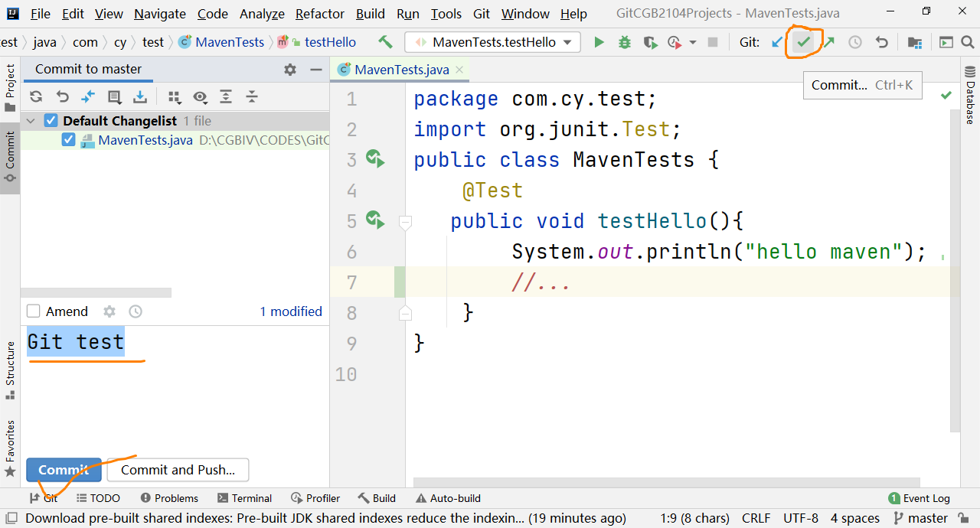Switch to the Terminal tool window tab

[245, 498]
